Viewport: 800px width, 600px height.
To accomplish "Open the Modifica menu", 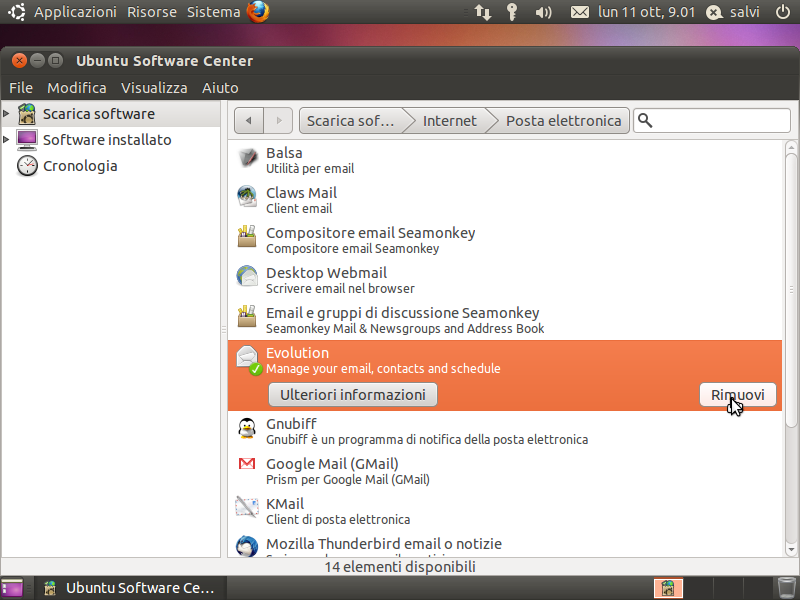I will [77, 88].
